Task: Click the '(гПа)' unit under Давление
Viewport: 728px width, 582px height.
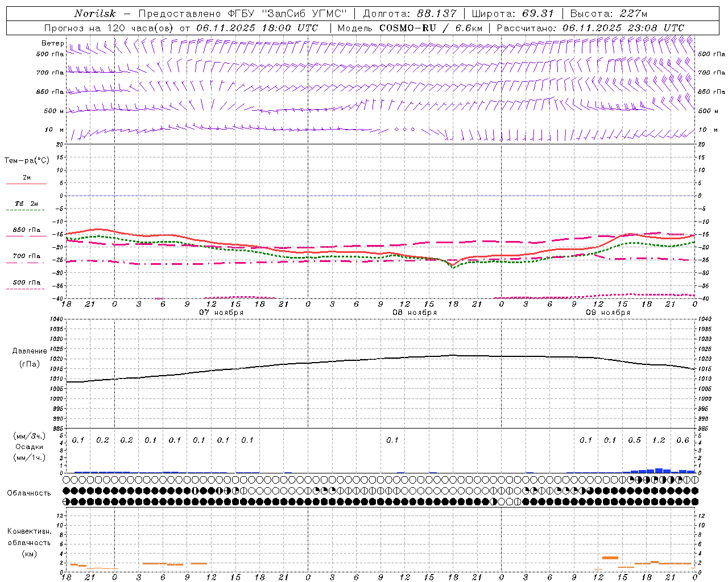Action: coord(30,364)
